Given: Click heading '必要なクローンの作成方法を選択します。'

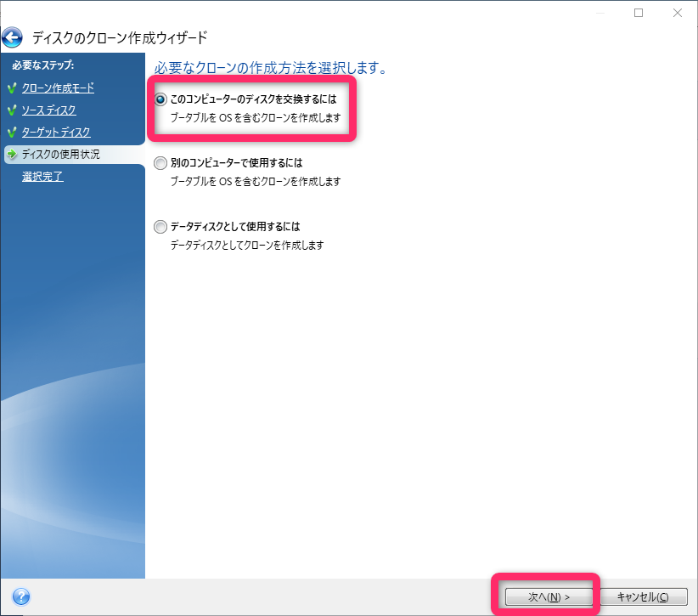Looking at the screenshot, I should coord(271,68).
